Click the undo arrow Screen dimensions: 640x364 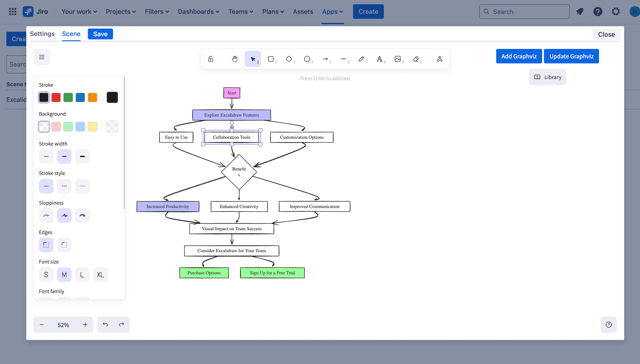[106, 325]
